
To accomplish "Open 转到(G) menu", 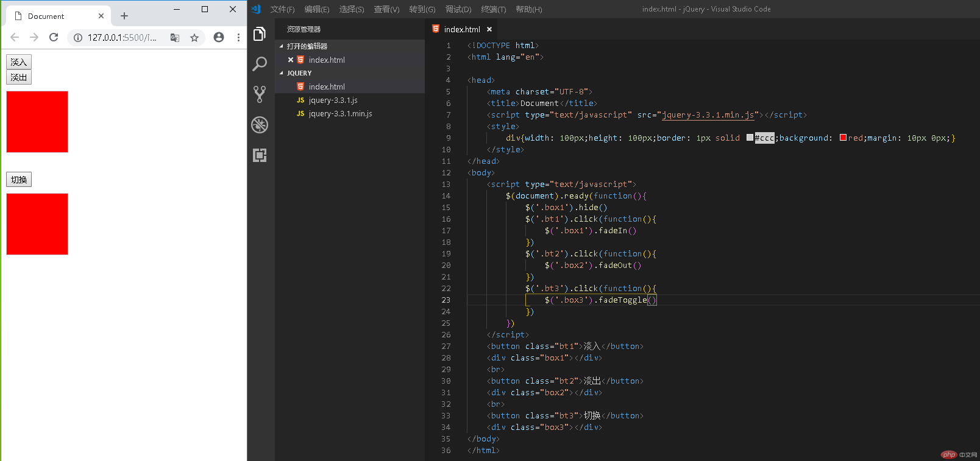I will (x=422, y=9).
